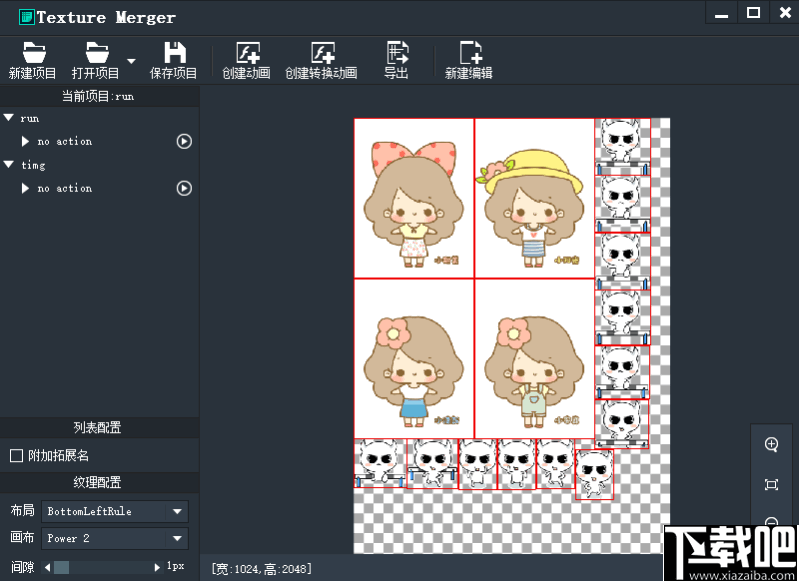Click the 间隙 slider right arrow
Viewport: 799px width, 581px height.
click(x=157, y=567)
